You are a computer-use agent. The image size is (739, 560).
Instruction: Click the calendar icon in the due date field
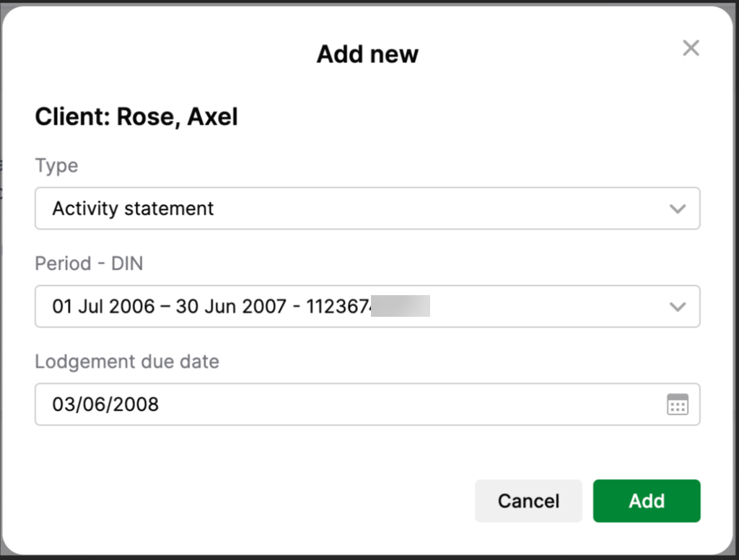[678, 405]
